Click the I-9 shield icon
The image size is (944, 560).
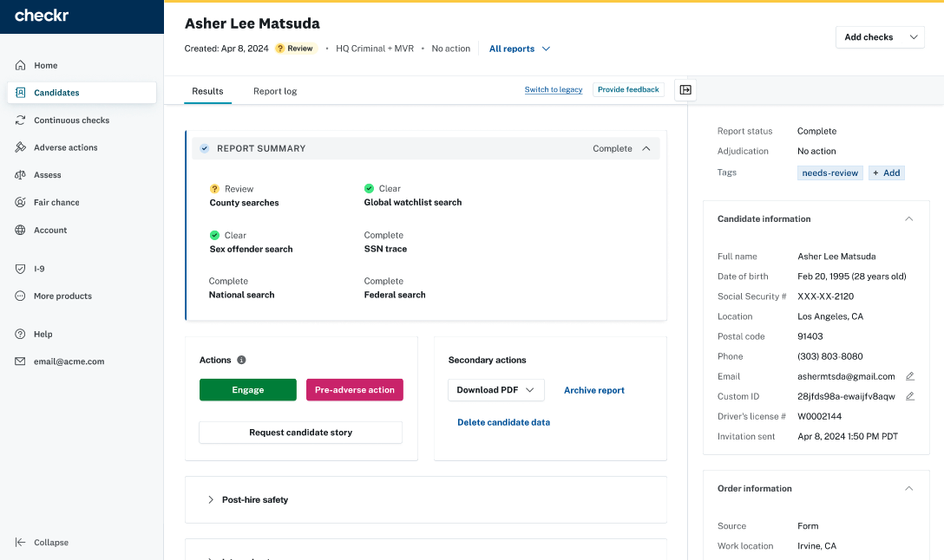tap(21, 269)
